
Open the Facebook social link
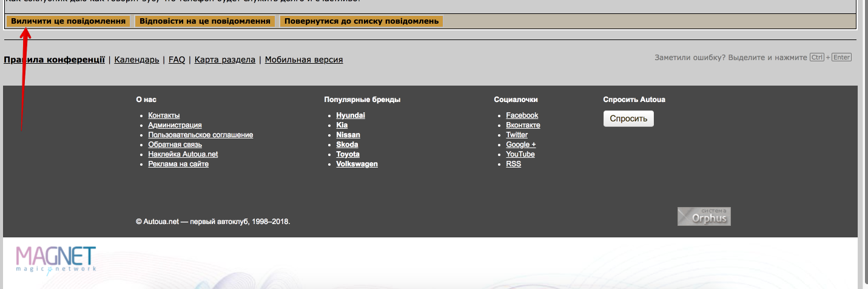coord(522,115)
